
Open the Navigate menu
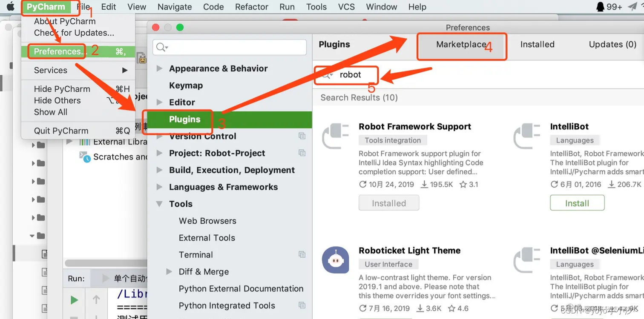pyautogui.click(x=174, y=6)
